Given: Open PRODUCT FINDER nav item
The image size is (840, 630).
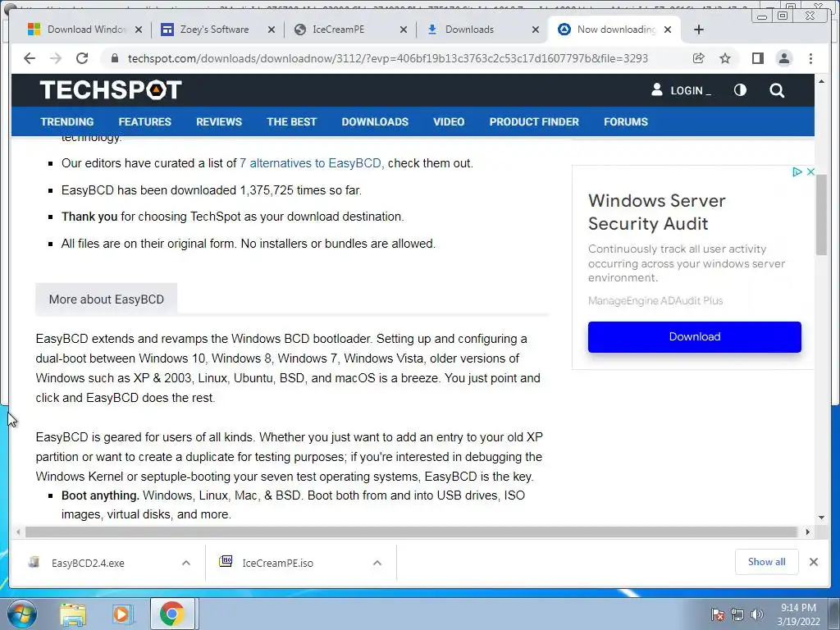Looking at the screenshot, I should coord(534,121).
